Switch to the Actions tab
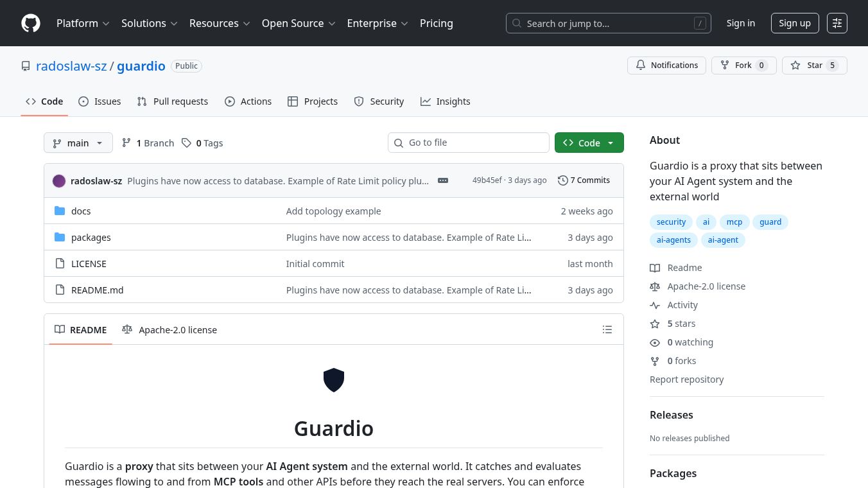This screenshot has width=868, height=488. [248, 101]
